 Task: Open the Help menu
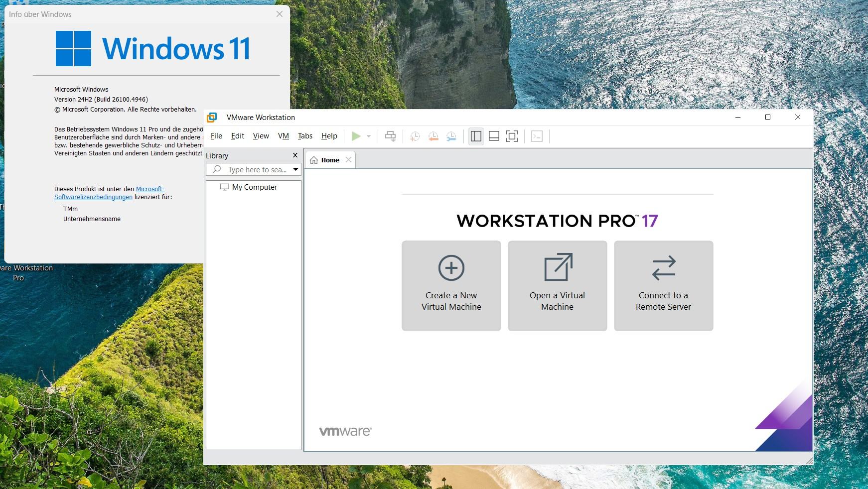(329, 136)
